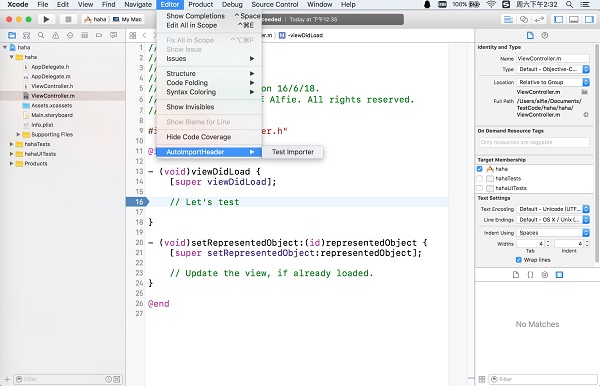Choose Hide Code Coverage

click(209, 137)
